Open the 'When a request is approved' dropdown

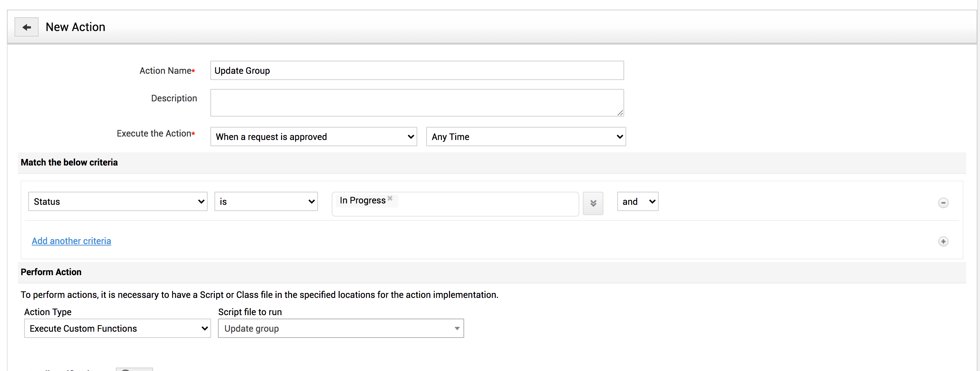[313, 137]
